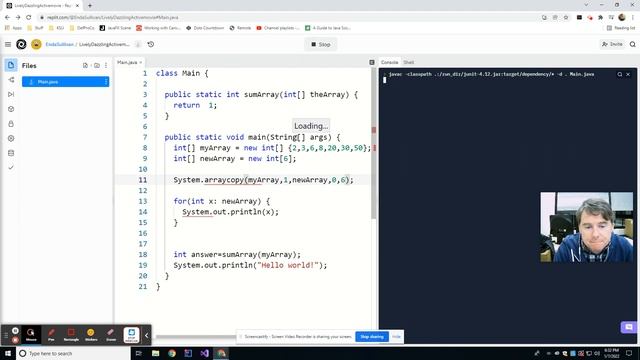The height and width of the screenshot is (360, 640).
Task: Click the Invite button
Action: [x=613, y=44]
